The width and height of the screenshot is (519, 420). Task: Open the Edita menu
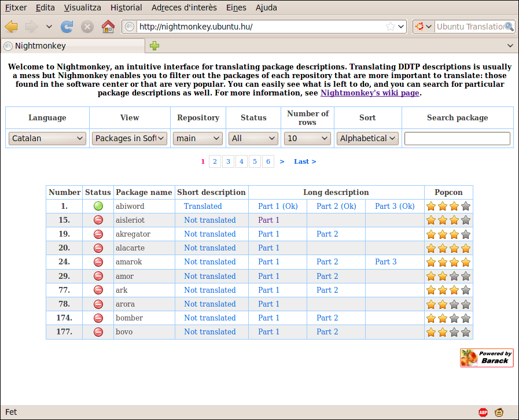(45, 8)
